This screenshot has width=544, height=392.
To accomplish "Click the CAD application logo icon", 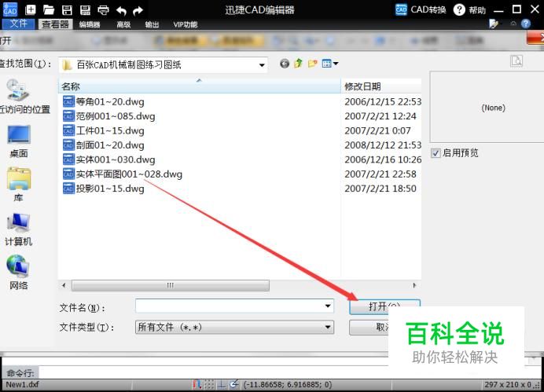I will coord(9,9).
